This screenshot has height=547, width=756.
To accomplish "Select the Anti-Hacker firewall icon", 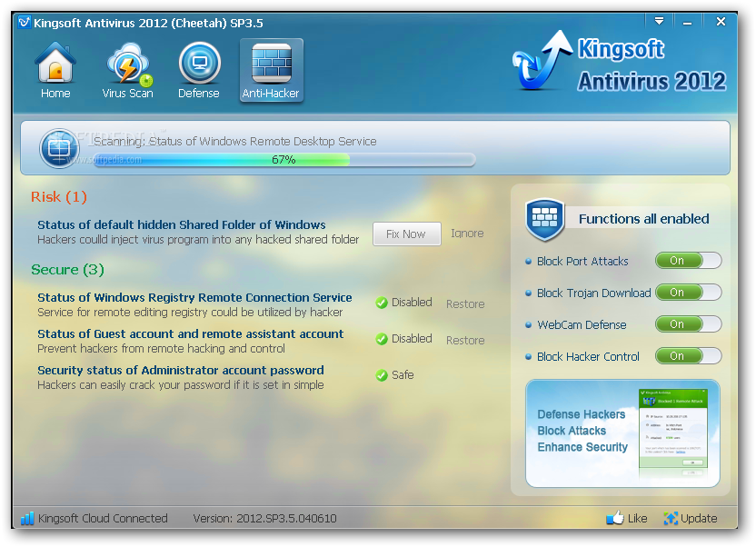I will (272, 63).
